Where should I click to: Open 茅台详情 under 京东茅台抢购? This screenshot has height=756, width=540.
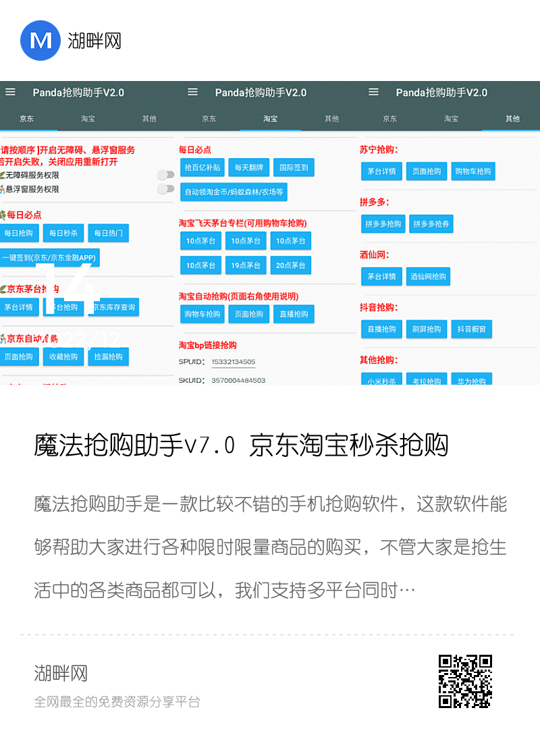point(19,307)
